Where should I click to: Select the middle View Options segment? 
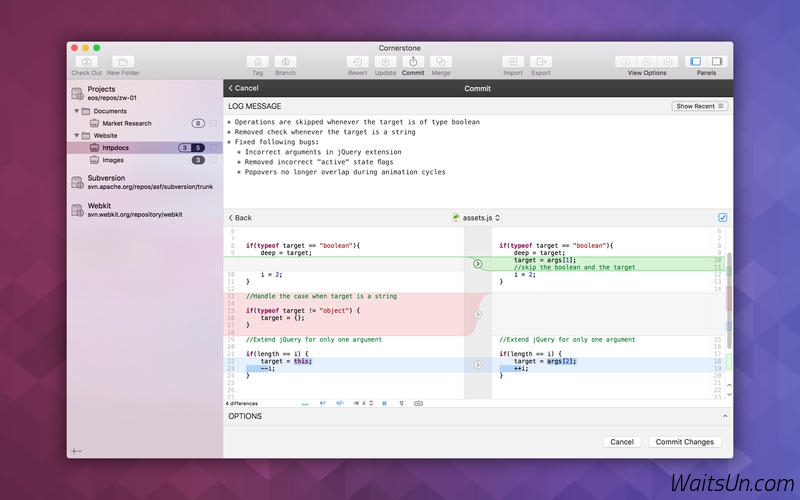click(x=646, y=61)
